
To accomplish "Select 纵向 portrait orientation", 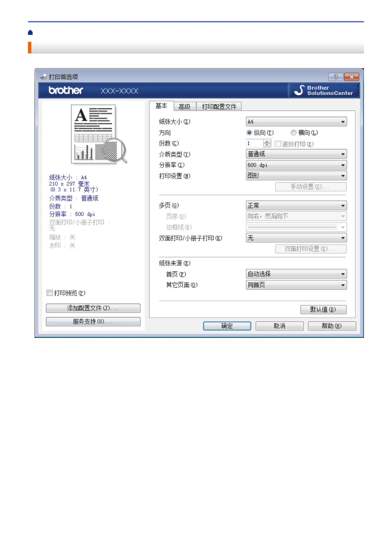I will (249, 133).
